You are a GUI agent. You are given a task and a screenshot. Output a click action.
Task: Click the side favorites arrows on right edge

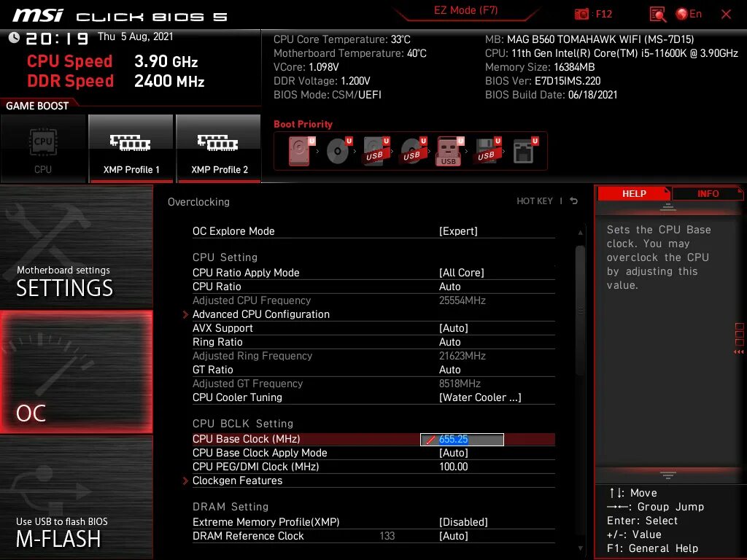pyautogui.click(x=739, y=352)
